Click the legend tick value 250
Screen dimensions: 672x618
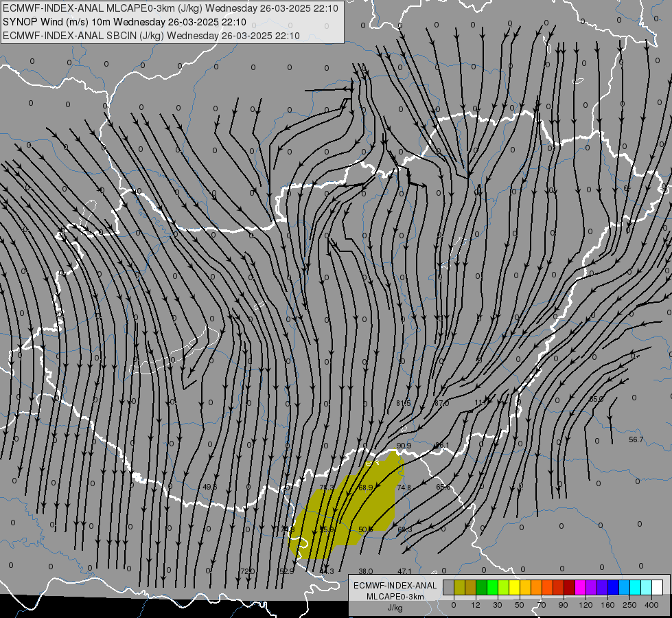pos(629,605)
